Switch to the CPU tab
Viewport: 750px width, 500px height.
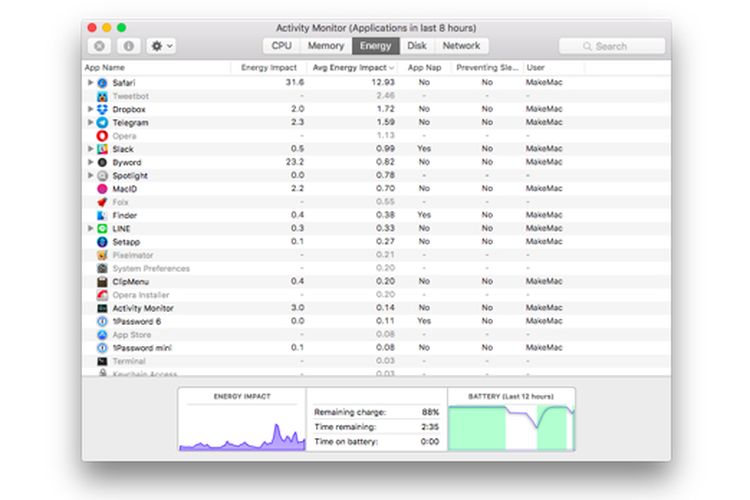281,46
